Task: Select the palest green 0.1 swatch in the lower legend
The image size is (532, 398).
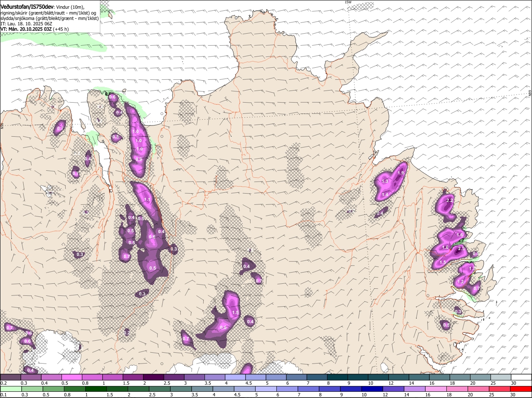Action: [11, 389]
